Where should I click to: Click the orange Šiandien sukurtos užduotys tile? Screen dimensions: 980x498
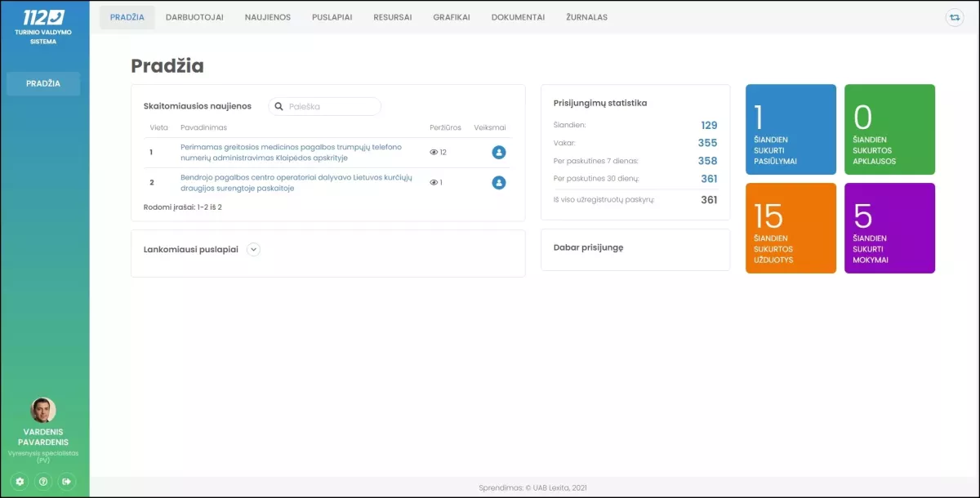(x=791, y=228)
